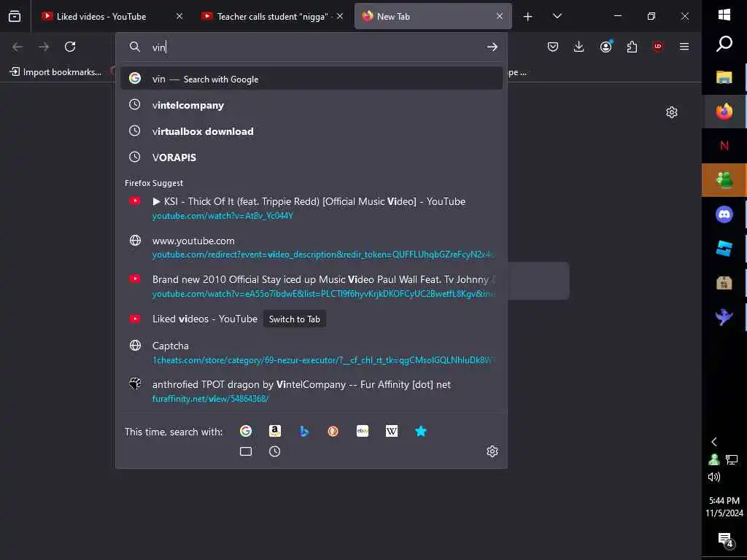
Task: Open new tab page personalize gear
Action: pos(672,112)
